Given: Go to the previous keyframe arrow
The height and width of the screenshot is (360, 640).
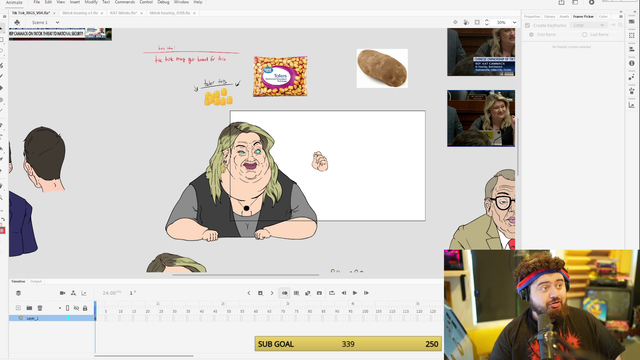Looking at the screenshot, I should [249, 293].
